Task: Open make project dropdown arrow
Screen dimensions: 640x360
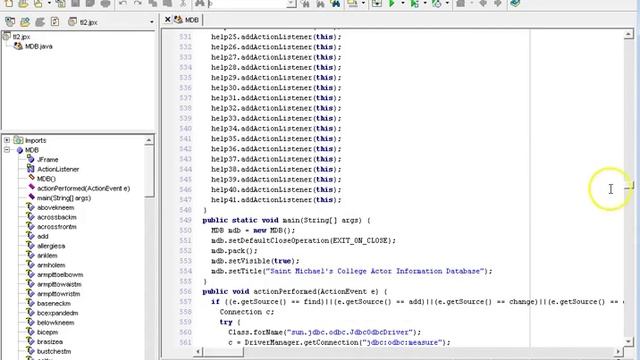Action: pyautogui.click(x=363, y=4)
